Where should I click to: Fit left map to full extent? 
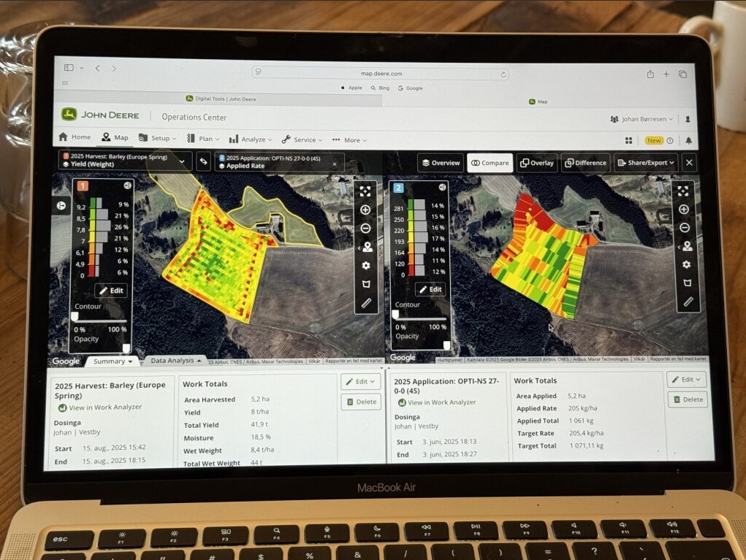click(365, 191)
